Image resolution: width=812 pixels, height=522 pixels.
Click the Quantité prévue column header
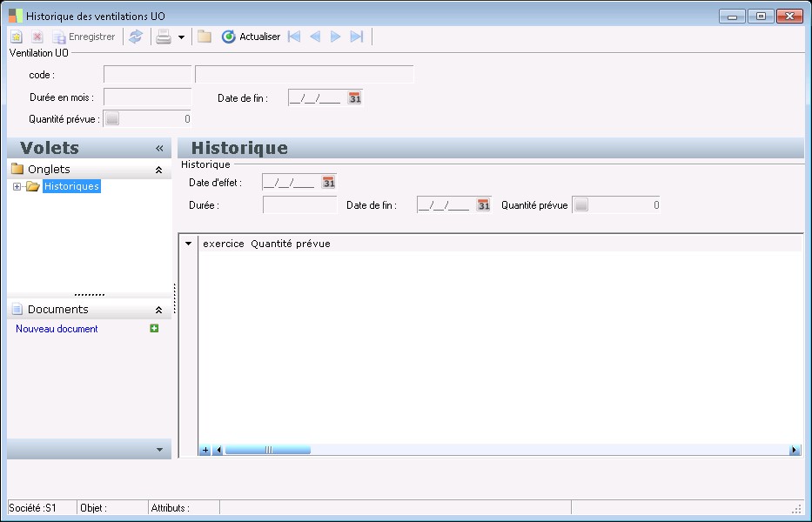pyautogui.click(x=291, y=244)
